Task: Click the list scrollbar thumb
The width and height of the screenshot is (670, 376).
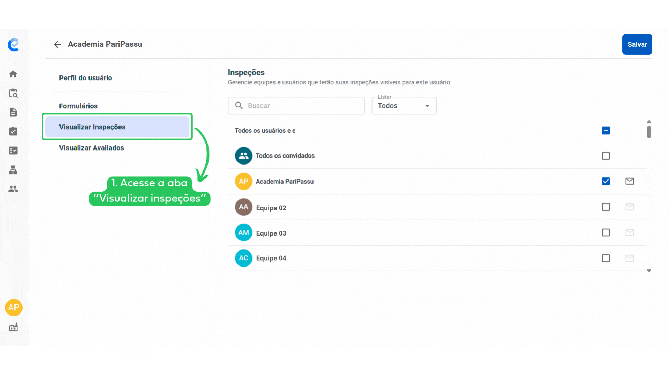Action: point(649,132)
